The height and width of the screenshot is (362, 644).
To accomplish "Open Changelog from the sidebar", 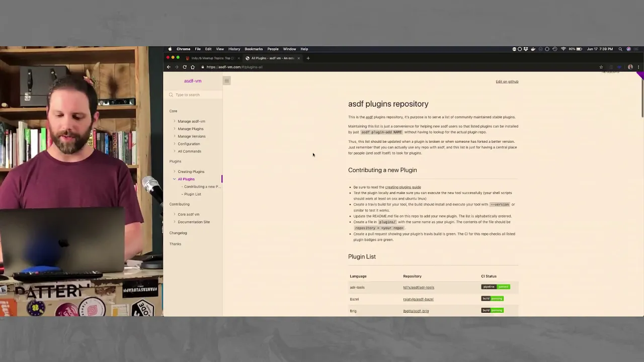I will (178, 233).
